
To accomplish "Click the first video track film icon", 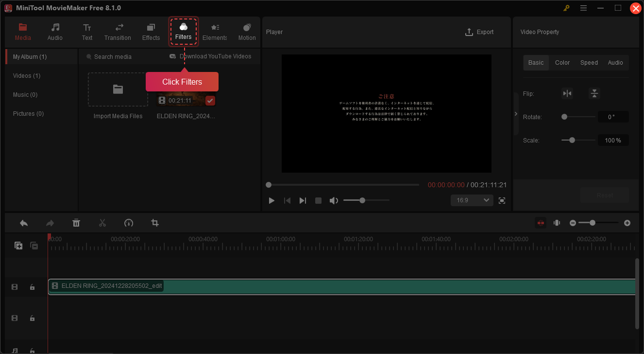I will (15, 287).
